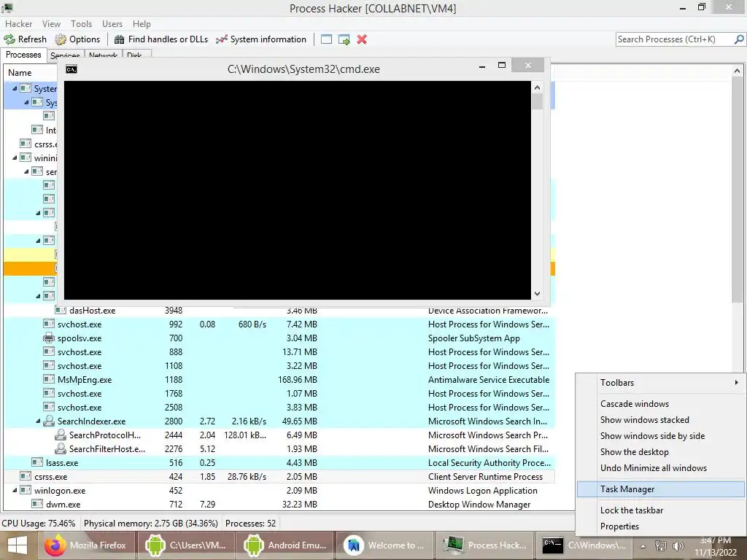Click the red X kill-window icon

362,39
